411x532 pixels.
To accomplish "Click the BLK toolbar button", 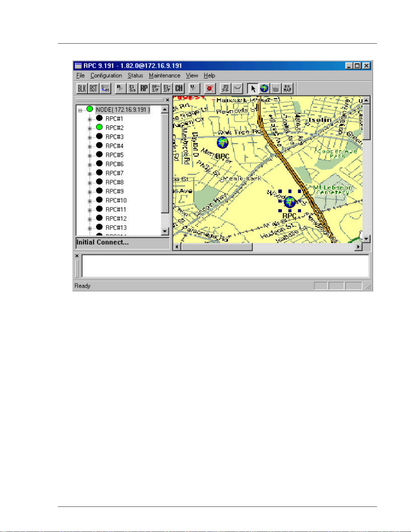I will (82, 88).
